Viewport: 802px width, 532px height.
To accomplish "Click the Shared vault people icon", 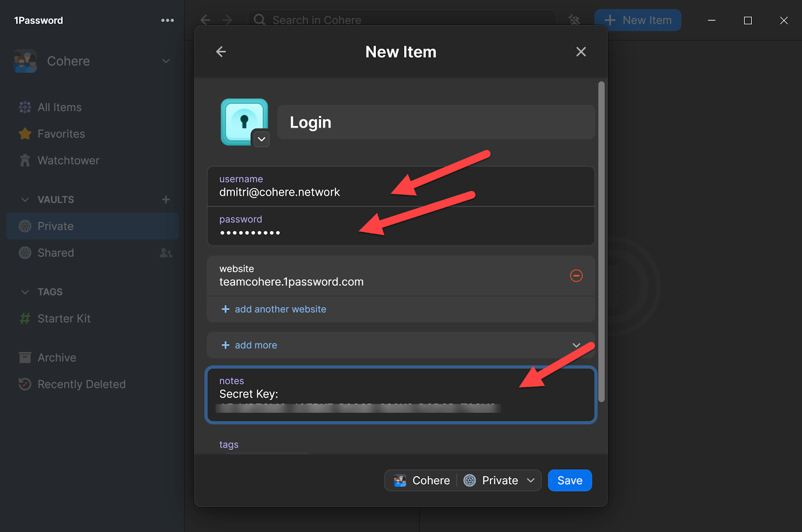I will (166, 253).
